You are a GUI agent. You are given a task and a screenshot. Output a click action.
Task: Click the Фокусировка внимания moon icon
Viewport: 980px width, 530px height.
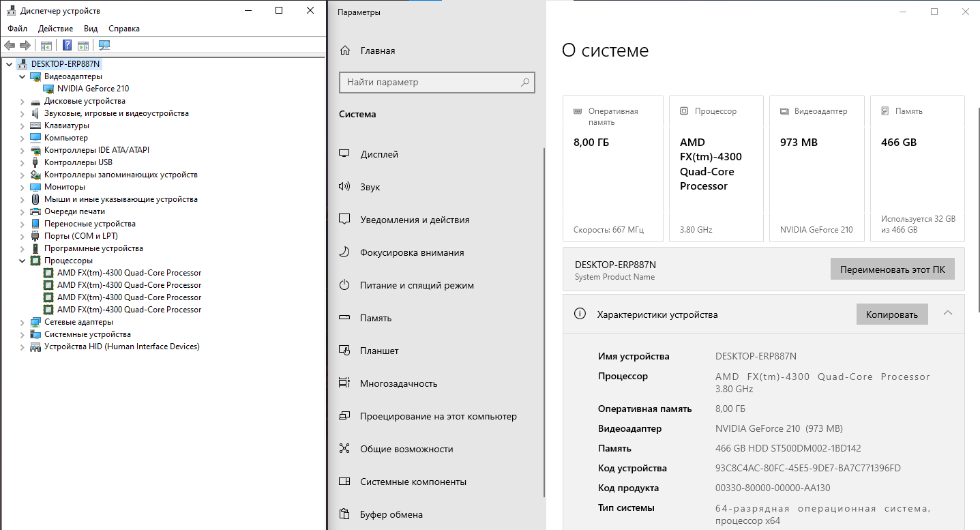(344, 252)
